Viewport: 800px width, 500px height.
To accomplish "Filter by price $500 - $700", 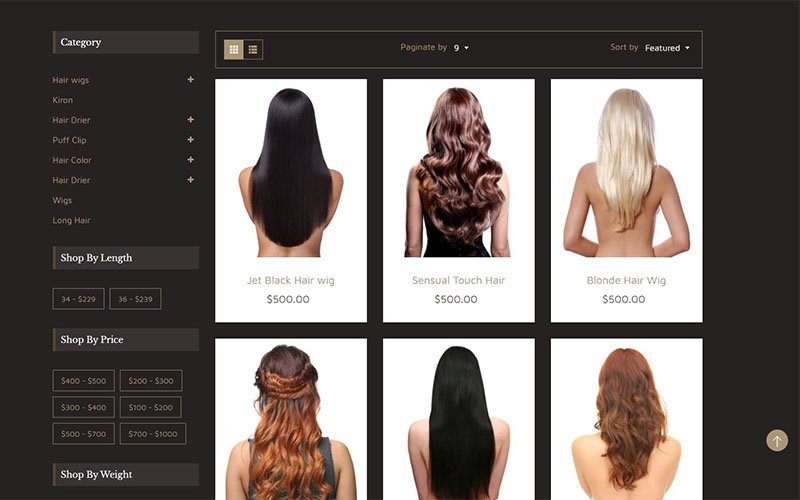I will pos(84,434).
